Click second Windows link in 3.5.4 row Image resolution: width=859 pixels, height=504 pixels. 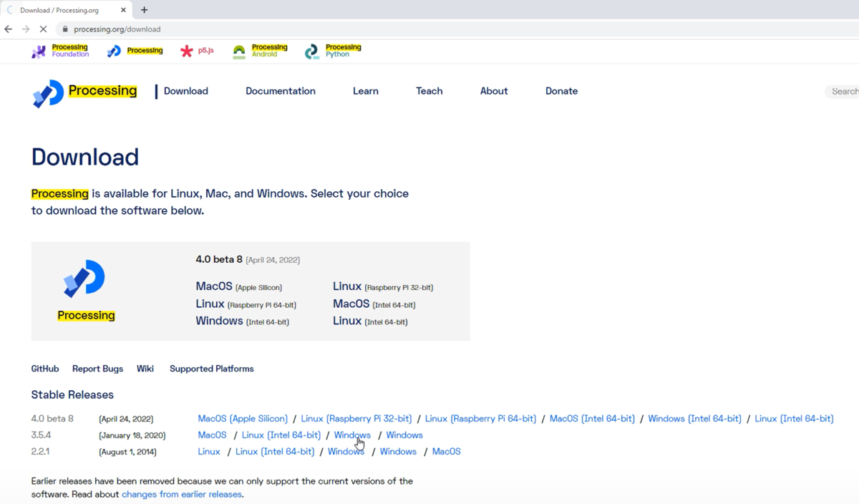pyautogui.click(x=404, y=435)
